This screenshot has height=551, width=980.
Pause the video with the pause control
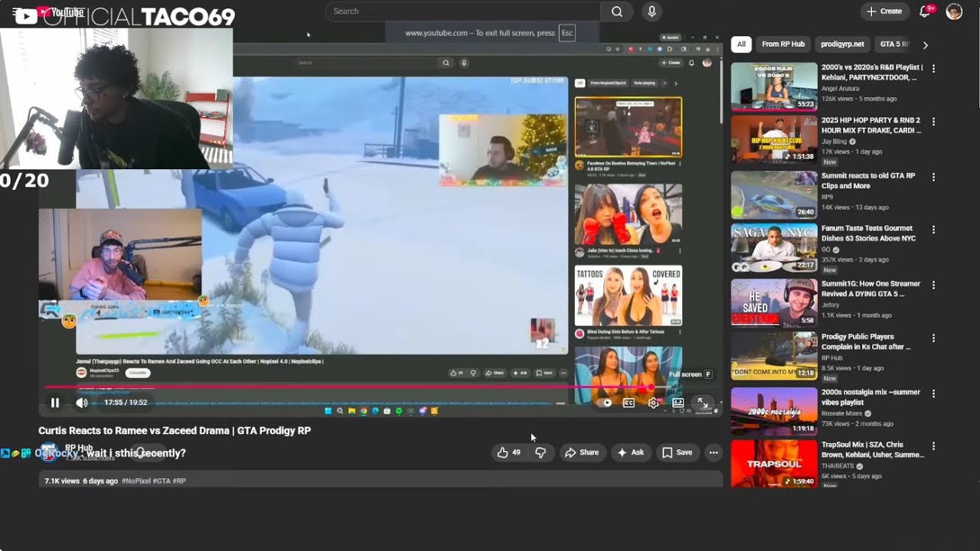coord(54,403)
